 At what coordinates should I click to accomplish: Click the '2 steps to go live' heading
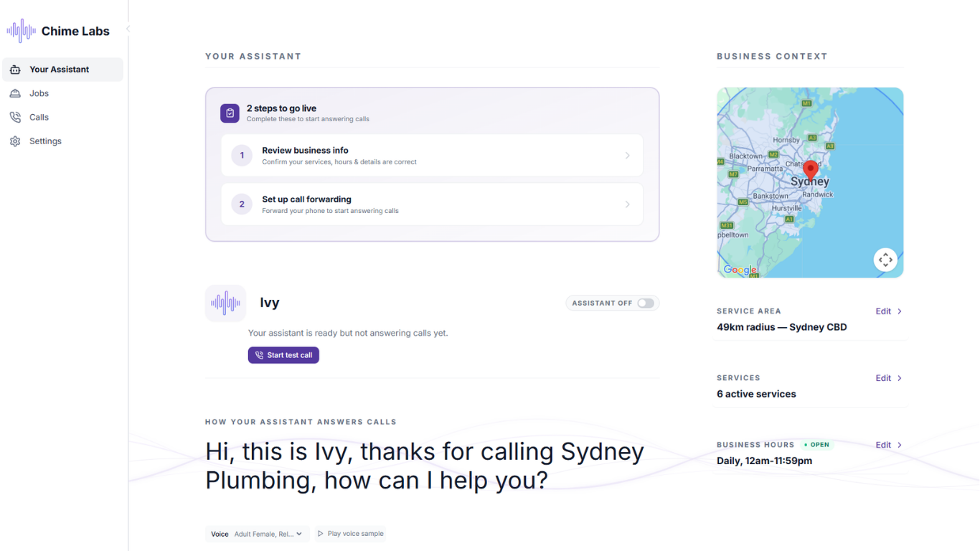pyautogui.click(x=281, y=108)
